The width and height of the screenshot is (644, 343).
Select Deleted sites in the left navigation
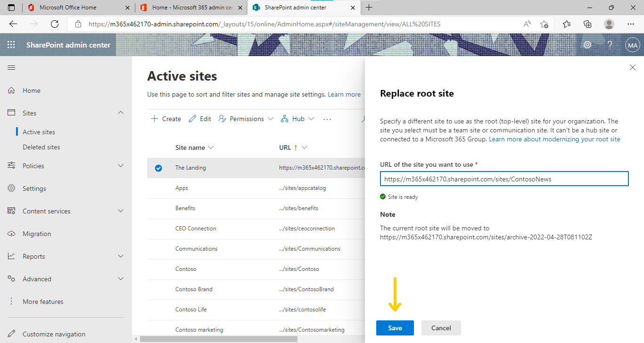pyautogui.click(x=41, y=147)
